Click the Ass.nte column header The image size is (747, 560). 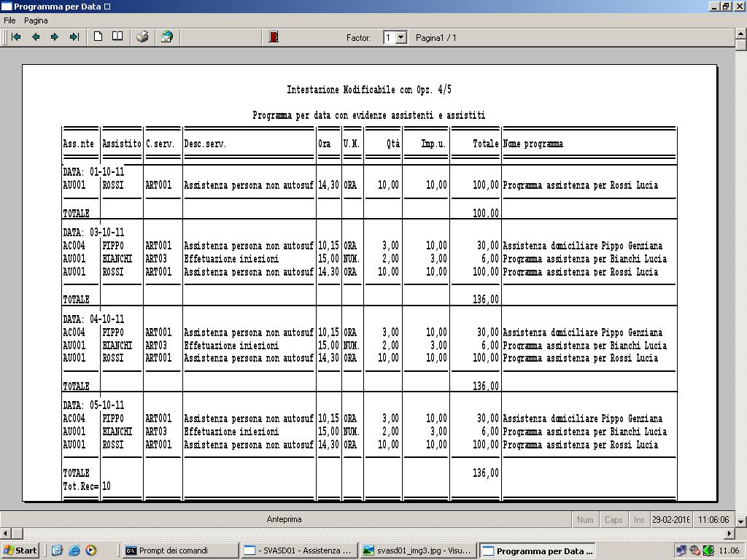pos(79,144)
